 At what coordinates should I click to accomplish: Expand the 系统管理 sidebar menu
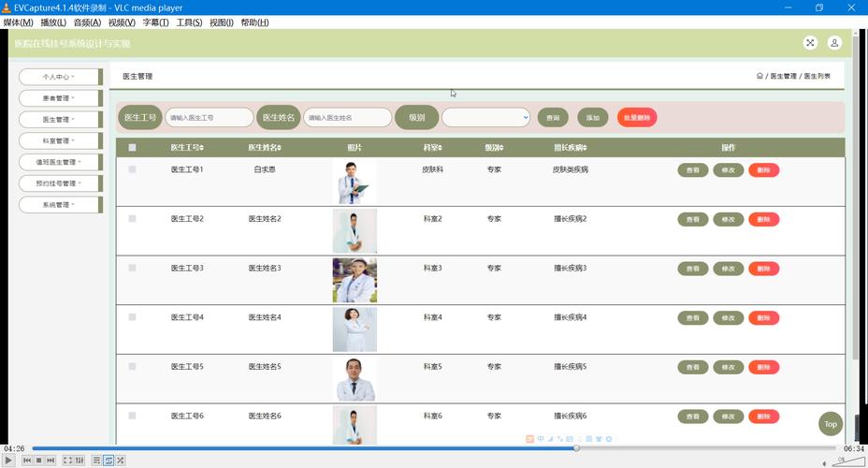(x=61, y=205)
